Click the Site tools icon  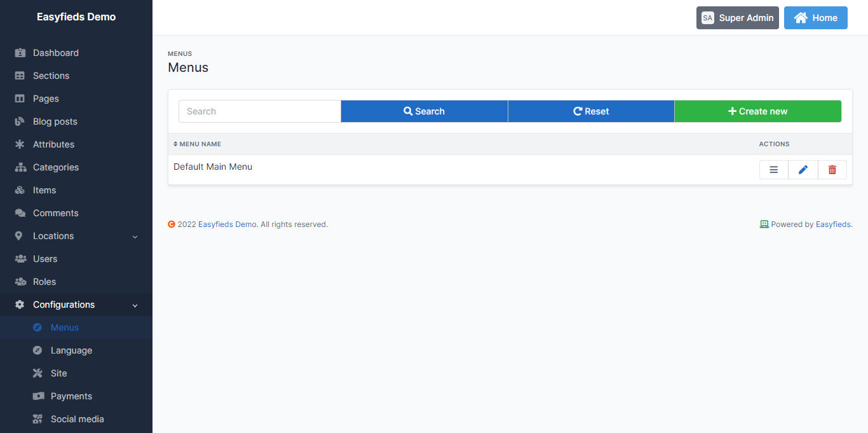point(37,373)
